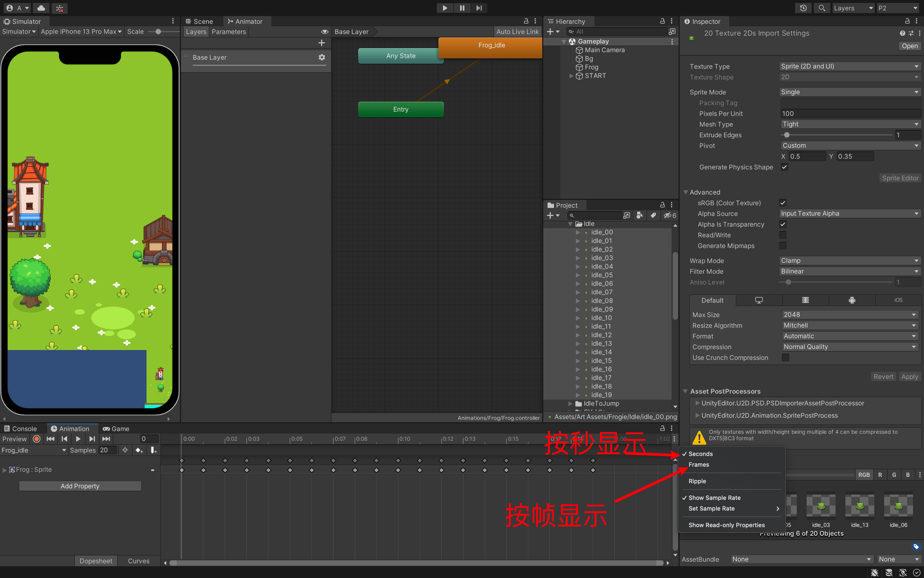
Task: Open Unity cloud services icon
Action: (x=41, y=8)
